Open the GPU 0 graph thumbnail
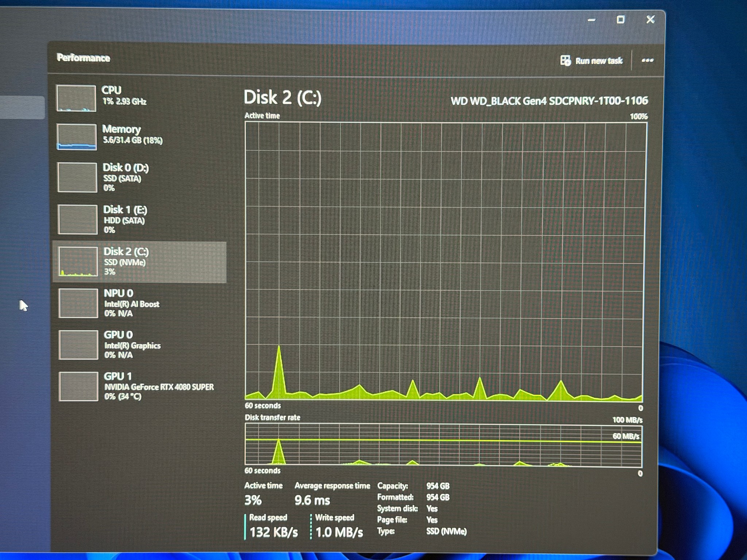 (x=78, y=345)
